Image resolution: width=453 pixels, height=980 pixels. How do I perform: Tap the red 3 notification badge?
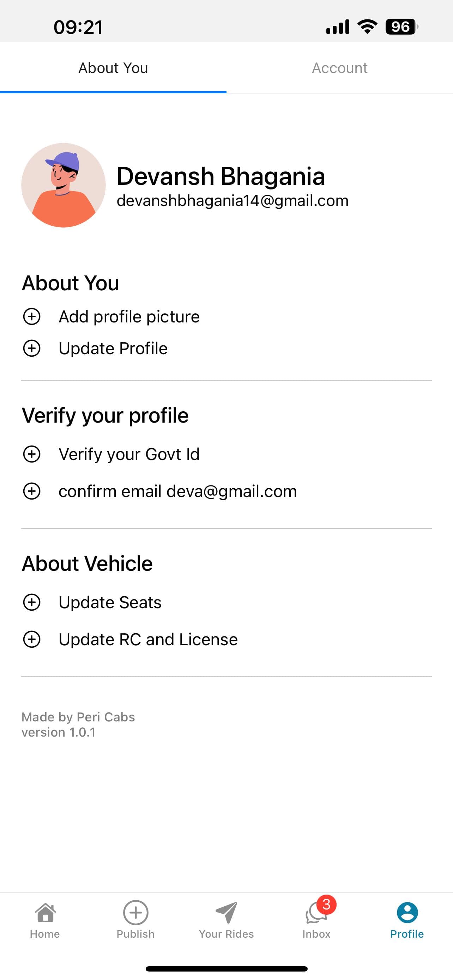(326, 905)
